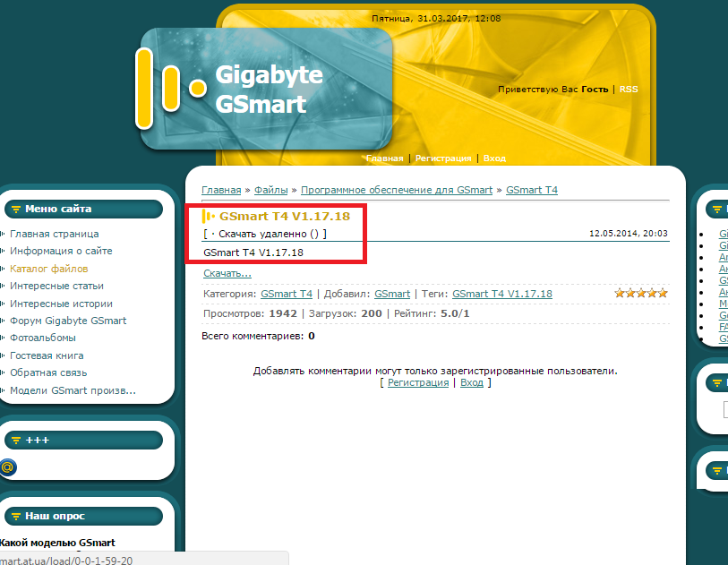
Task: Open Программное обеспечение для GSmart breadcrumb link
Action: click(397, 190)
